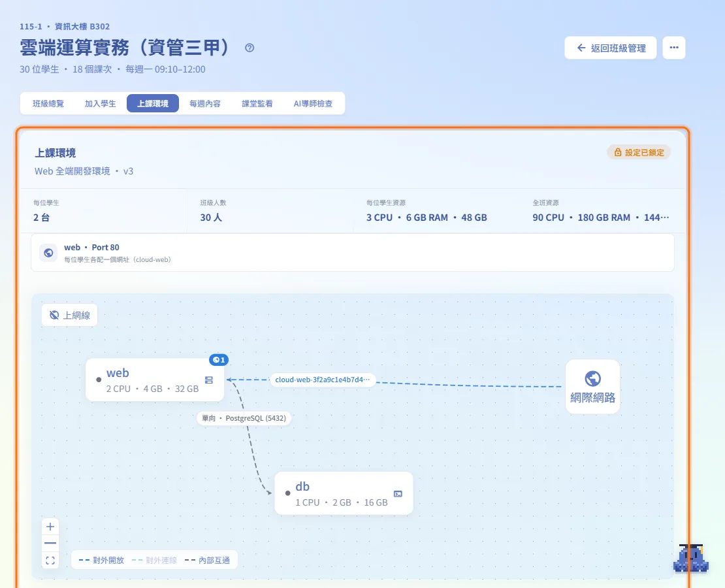Click the text 3 CPU • 6 GB RAM • 48 GB
The width and height of the screenshot is (725, 588).
pyautogui.click(x=427, y=218)
